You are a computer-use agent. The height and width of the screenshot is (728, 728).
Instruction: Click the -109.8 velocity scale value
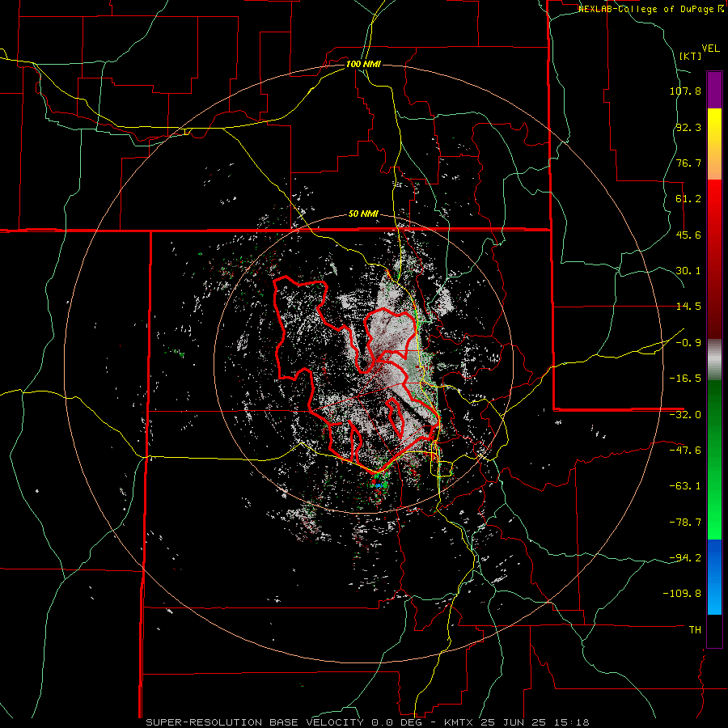682,594
